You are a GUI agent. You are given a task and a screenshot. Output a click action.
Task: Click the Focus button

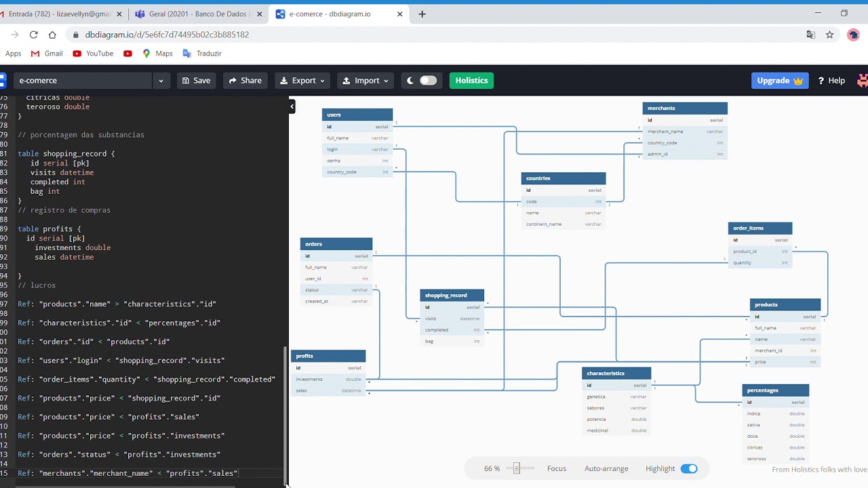click(x=557, y=469)
